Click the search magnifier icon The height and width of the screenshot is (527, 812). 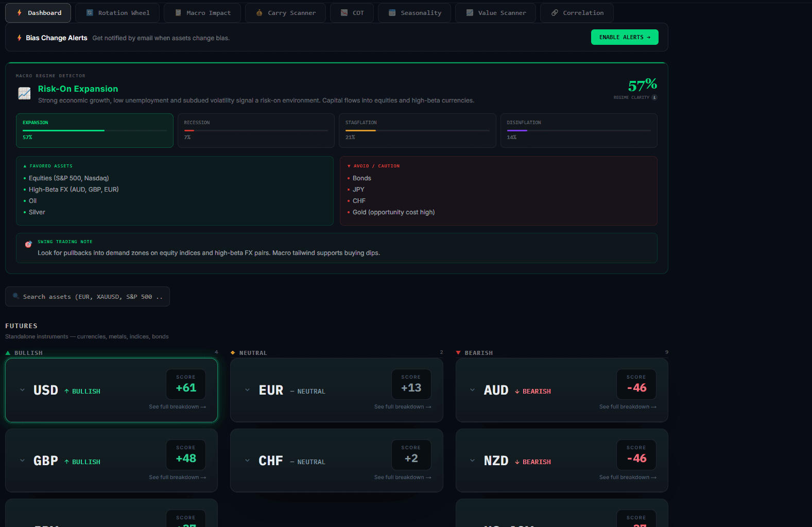(16, 296)
